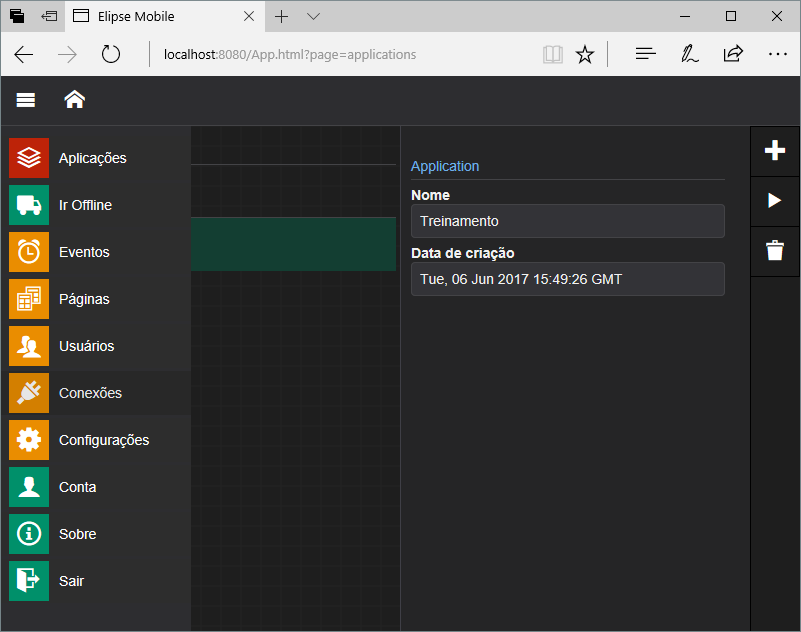The image size is (801, 632).
Task: Refresh the browser page
Action: point(111,55)
